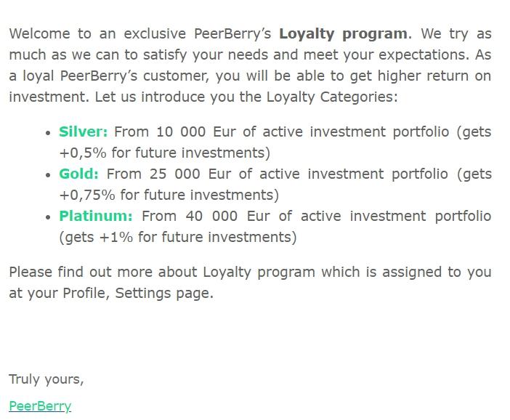Click the bullet point beside Platinum
The width and height of the screenshot is (510, 420).
[48, 217]
